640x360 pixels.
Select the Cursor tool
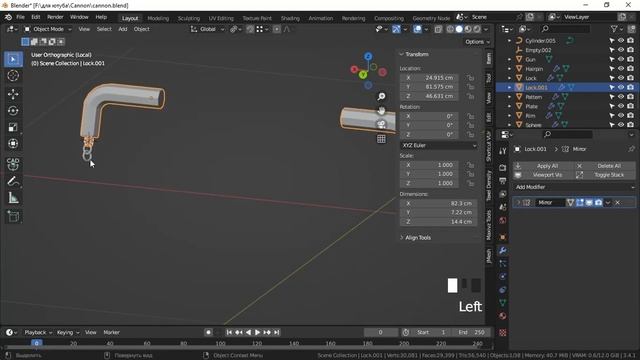pos(13,76)
